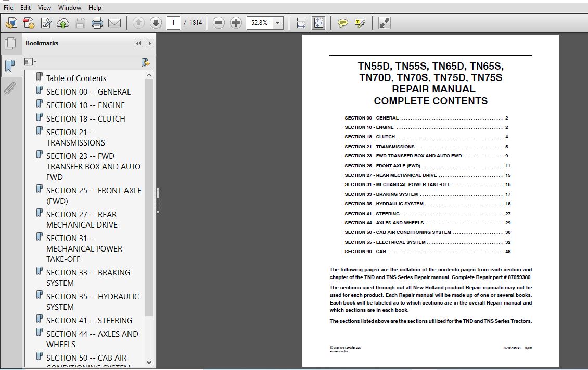Open SECTION 18 -- CLUTCH bookmark
Viewport: 588px width, 370px height.
point(86,118)
